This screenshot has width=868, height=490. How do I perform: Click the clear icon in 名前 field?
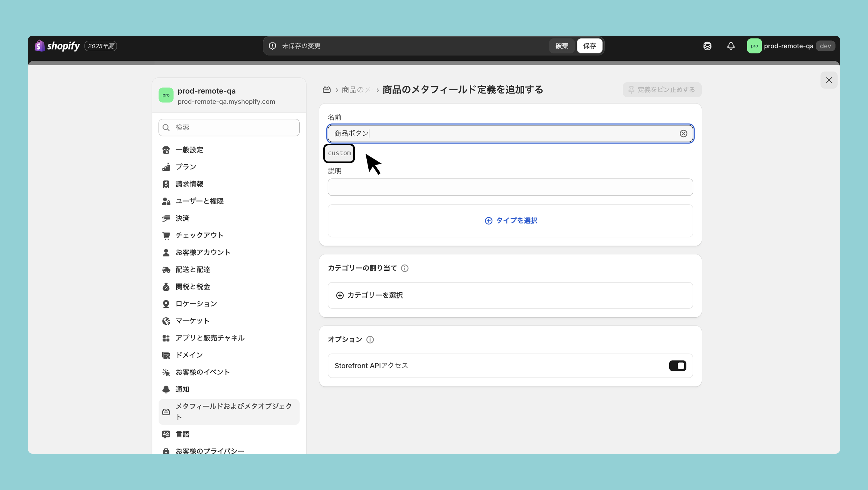click(x=683, y=134)
